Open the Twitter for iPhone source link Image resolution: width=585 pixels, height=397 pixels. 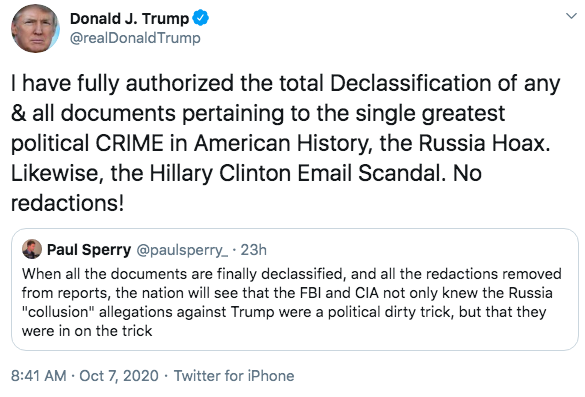point(234,376)
